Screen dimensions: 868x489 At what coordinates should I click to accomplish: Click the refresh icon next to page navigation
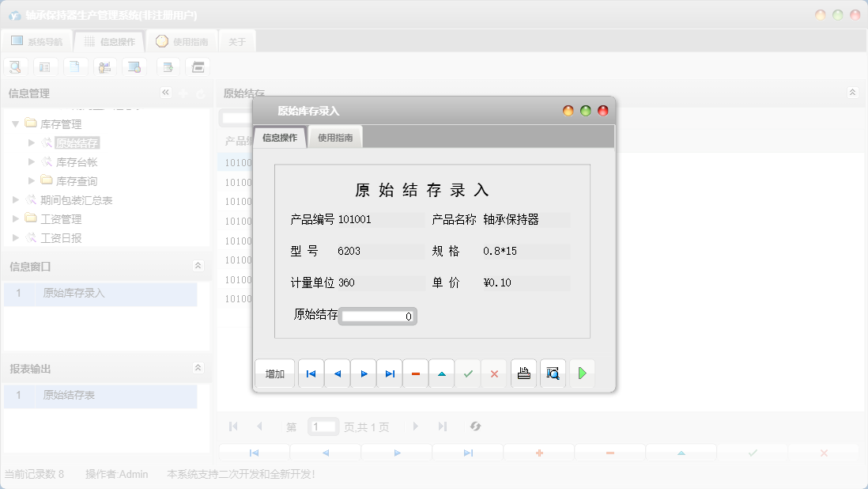coord(475,426)
